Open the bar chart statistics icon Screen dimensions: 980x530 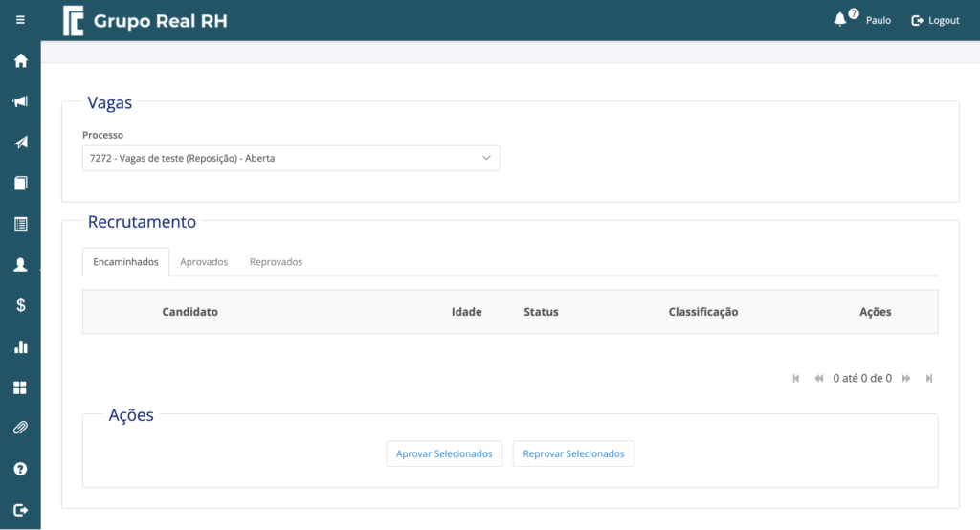pyautogui.click(x=21, y=347)
